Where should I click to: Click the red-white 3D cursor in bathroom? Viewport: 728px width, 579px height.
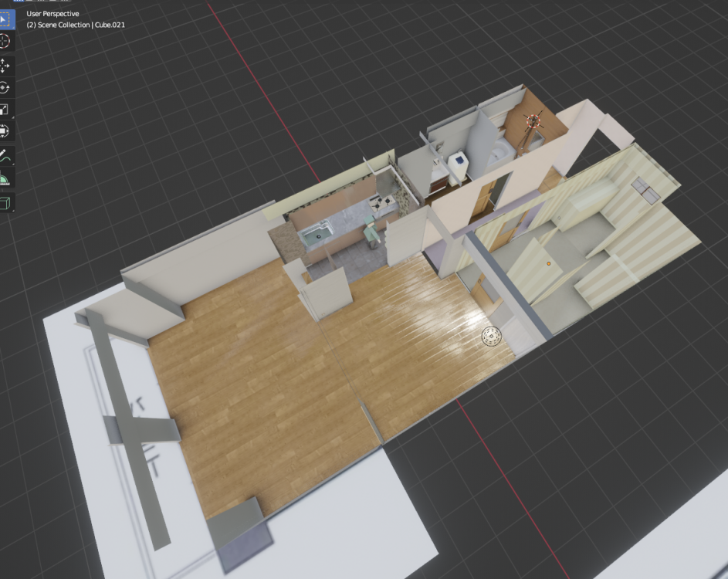(x=532, y=121)
